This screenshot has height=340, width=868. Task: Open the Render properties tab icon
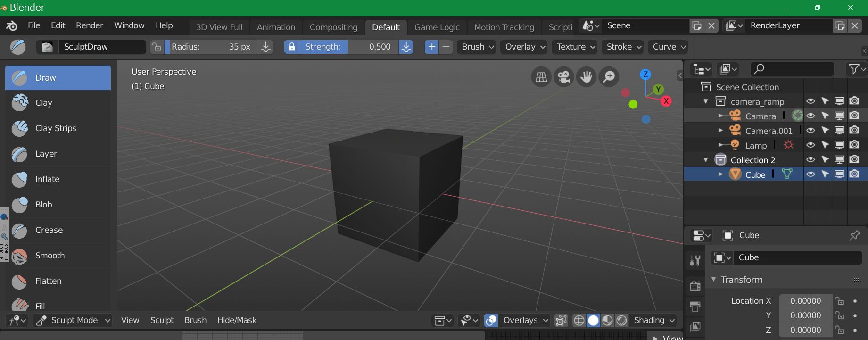[x=695, y=286]
